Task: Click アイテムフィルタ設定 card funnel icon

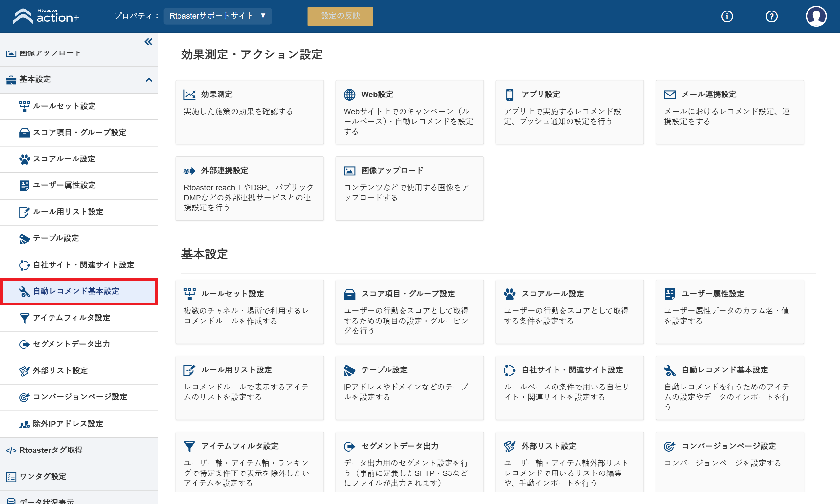Action: point(189,446)
